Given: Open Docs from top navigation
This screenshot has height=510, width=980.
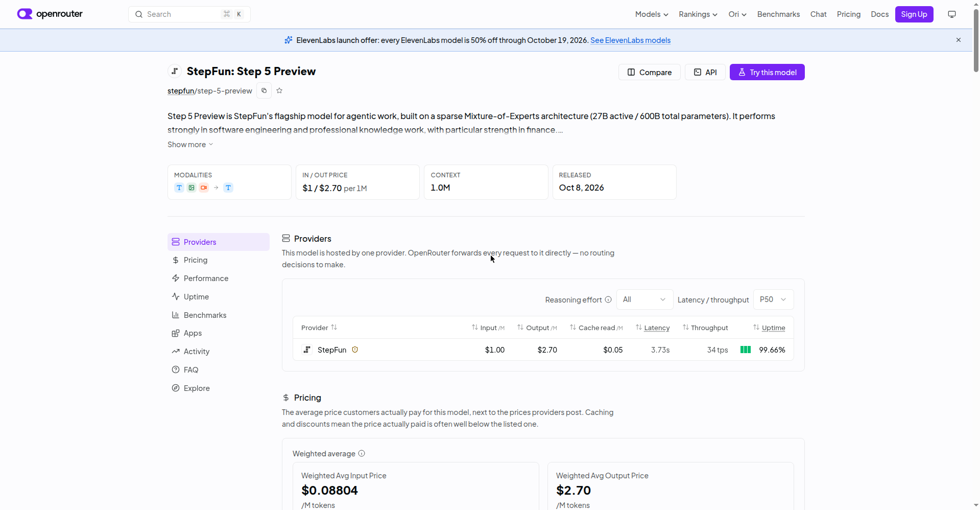Looking at the screenshot, I should 879,14.
